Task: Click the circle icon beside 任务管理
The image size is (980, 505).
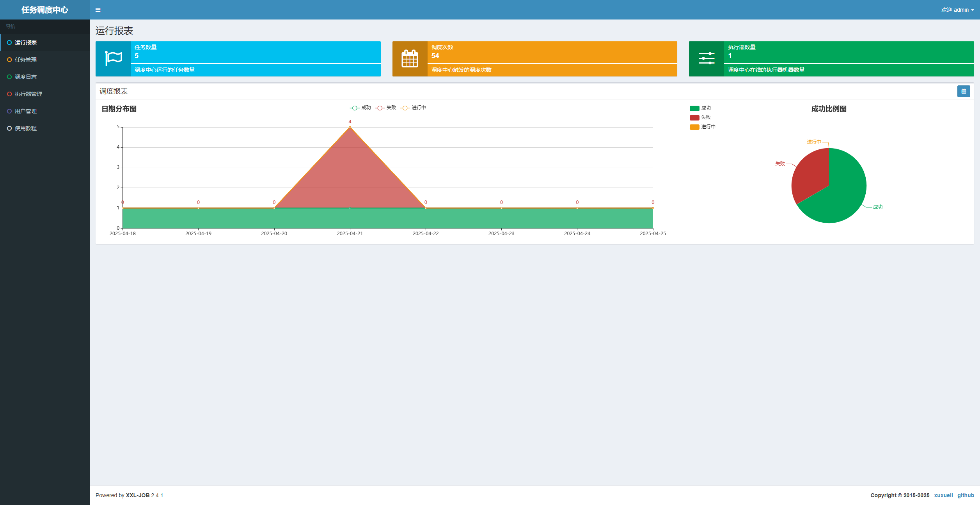Action: point(9,60)
